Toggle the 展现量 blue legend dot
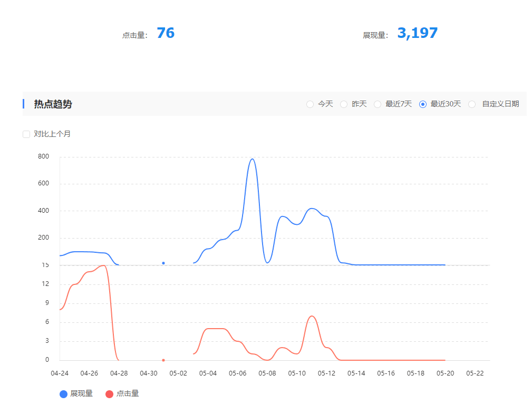 (x=63, y=394)
